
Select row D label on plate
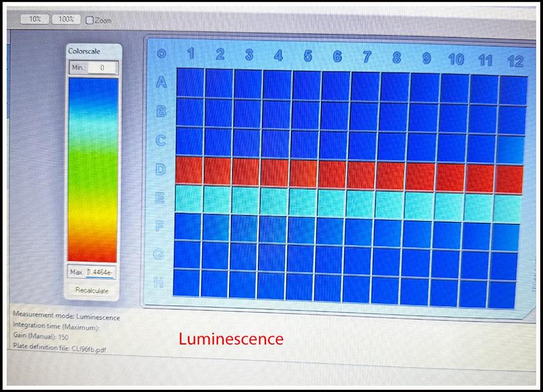pyautogui.click(x=161, y=170)
